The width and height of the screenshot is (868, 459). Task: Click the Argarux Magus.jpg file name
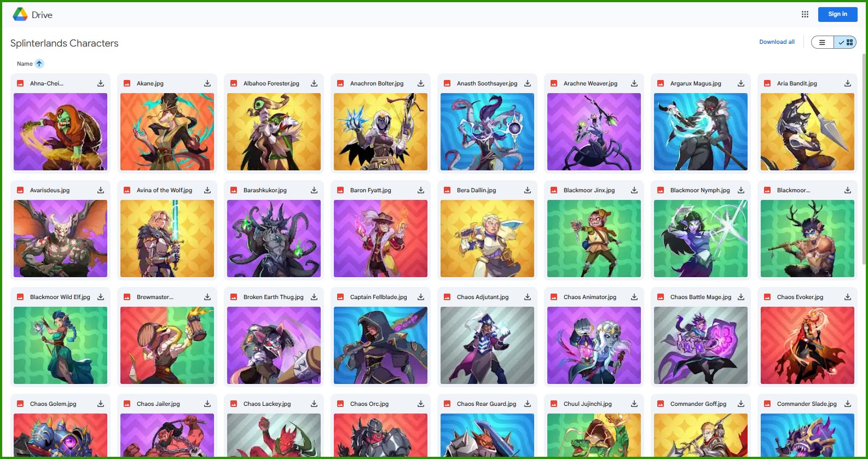696,83
